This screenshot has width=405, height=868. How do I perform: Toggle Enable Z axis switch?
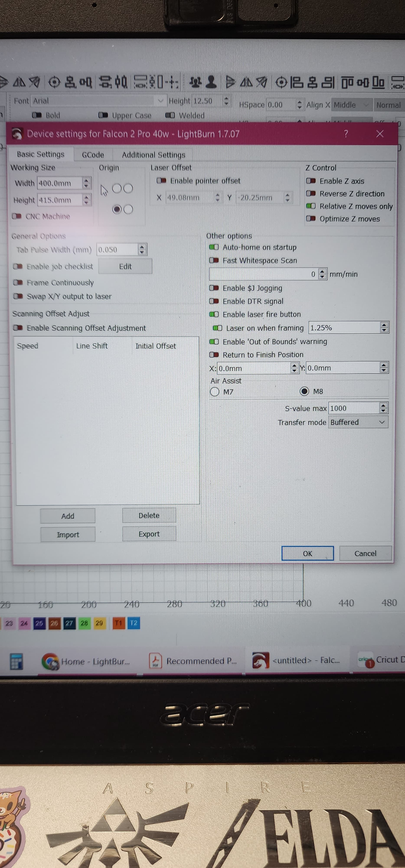point(311,181)
